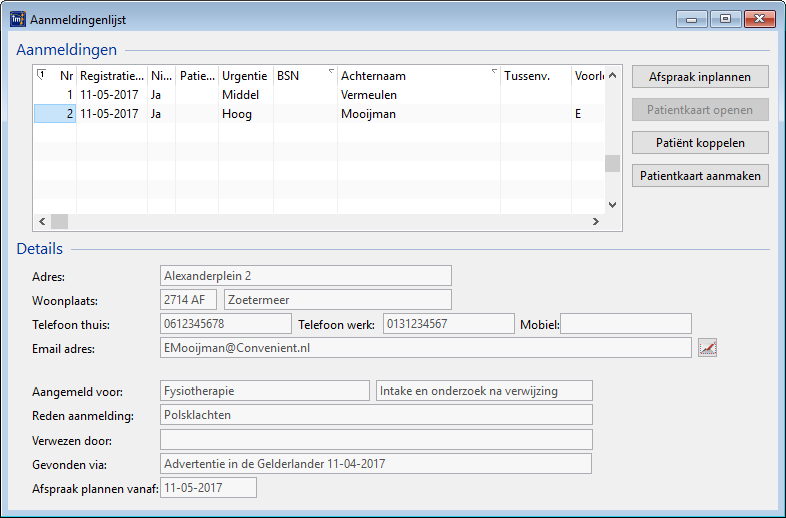Click the Afspraak inplannen button
Screen dimensions: 786x518
coord(700,77)
